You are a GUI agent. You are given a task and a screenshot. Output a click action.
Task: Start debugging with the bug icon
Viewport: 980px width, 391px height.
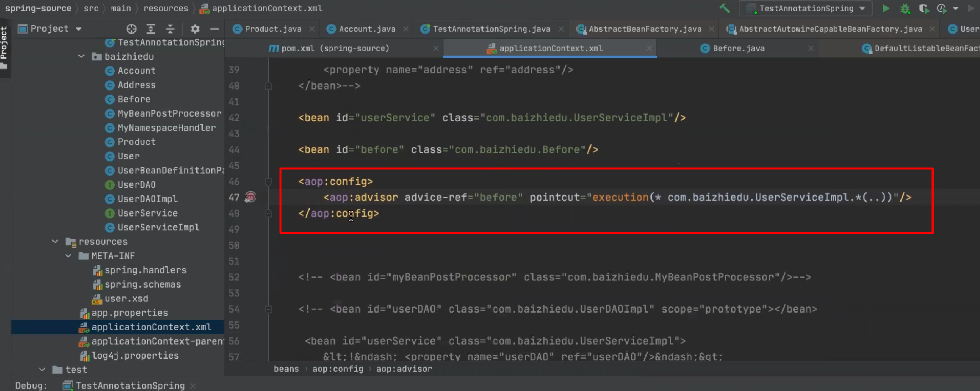click(905, 8)
